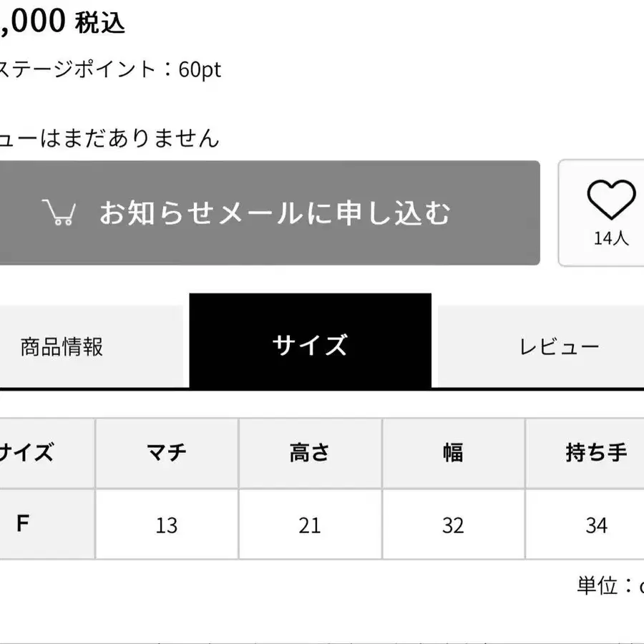This screenshot has height=644, width=644.
Task: Click the 幅 value 32 cell
Action: click(x=453, y=526)
